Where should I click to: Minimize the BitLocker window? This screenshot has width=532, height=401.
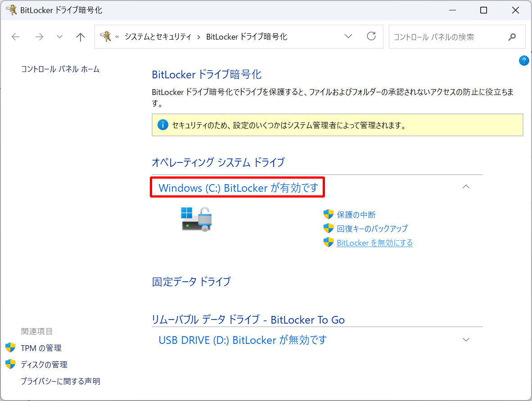452,10
